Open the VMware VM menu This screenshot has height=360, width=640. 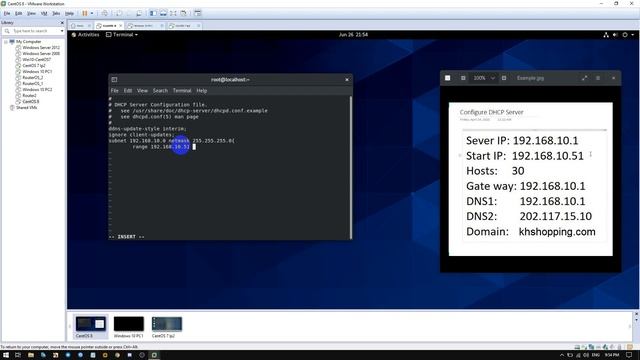pyautogui.click(x=44, y=13)
